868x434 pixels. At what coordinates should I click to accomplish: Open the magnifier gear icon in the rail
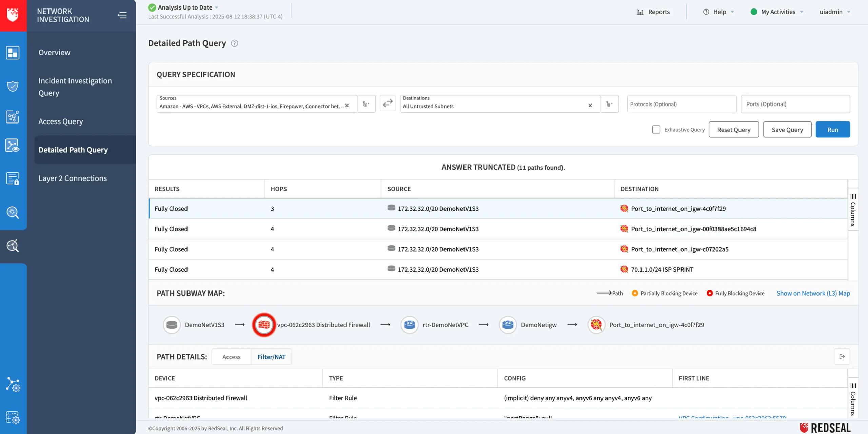13,212
